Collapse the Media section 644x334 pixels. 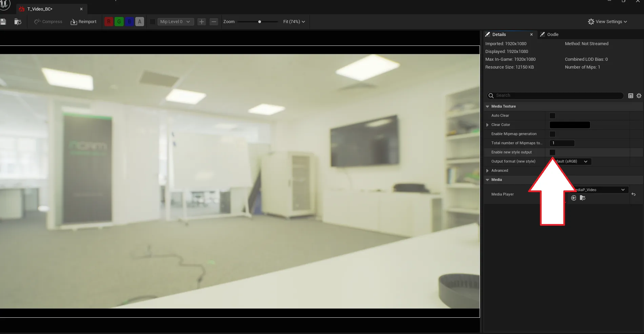tap(487, 180)
